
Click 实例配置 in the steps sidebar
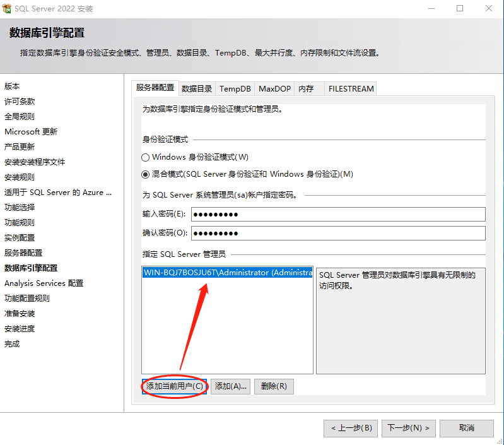[x=20, y=238]
